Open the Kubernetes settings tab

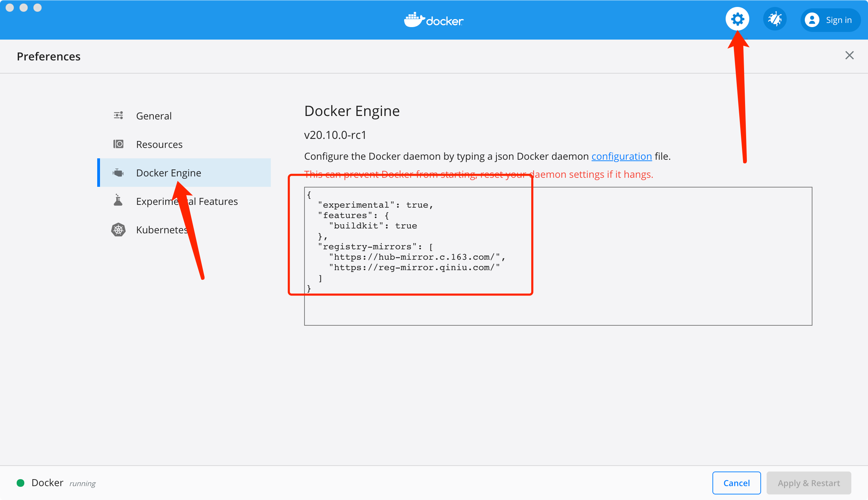tap(162, 229)
